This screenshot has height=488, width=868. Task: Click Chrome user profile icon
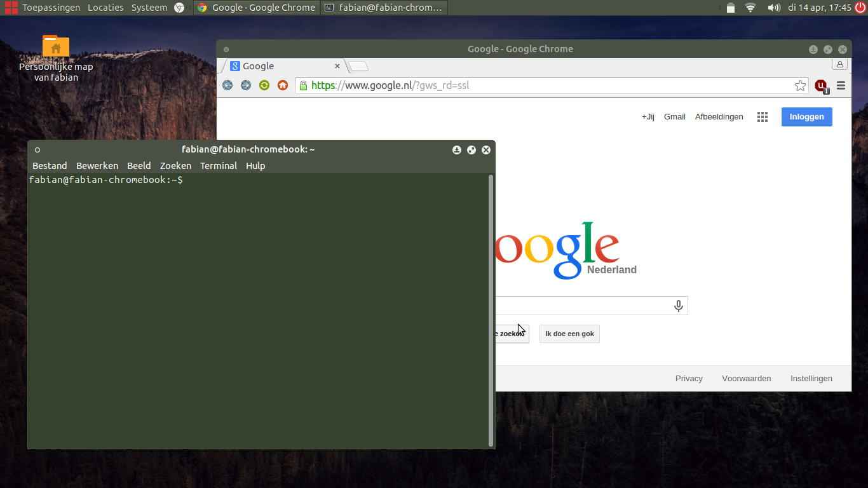tap(840, 64)
